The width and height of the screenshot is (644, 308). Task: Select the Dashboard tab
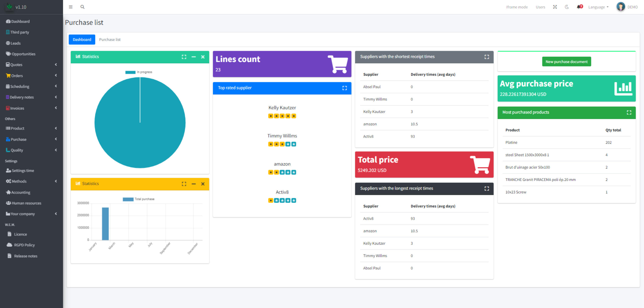coord(82,39)
